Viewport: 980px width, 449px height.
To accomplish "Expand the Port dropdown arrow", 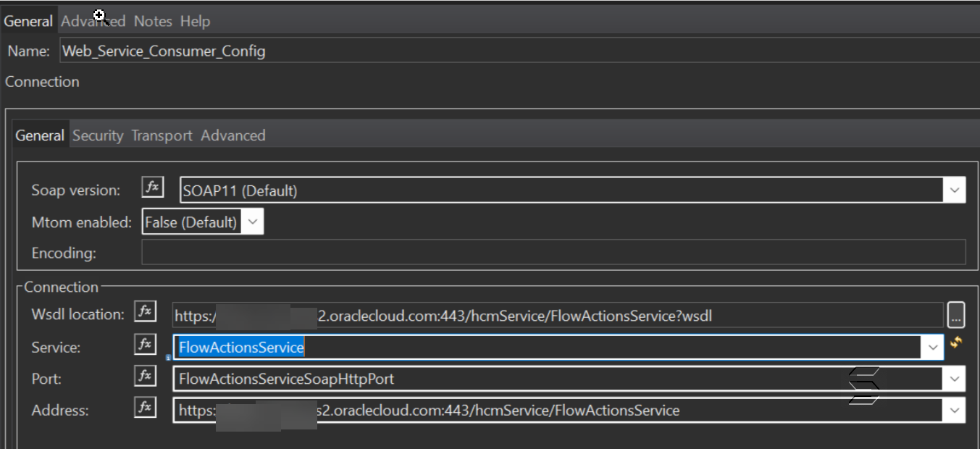I will click(x=955, y=379).
